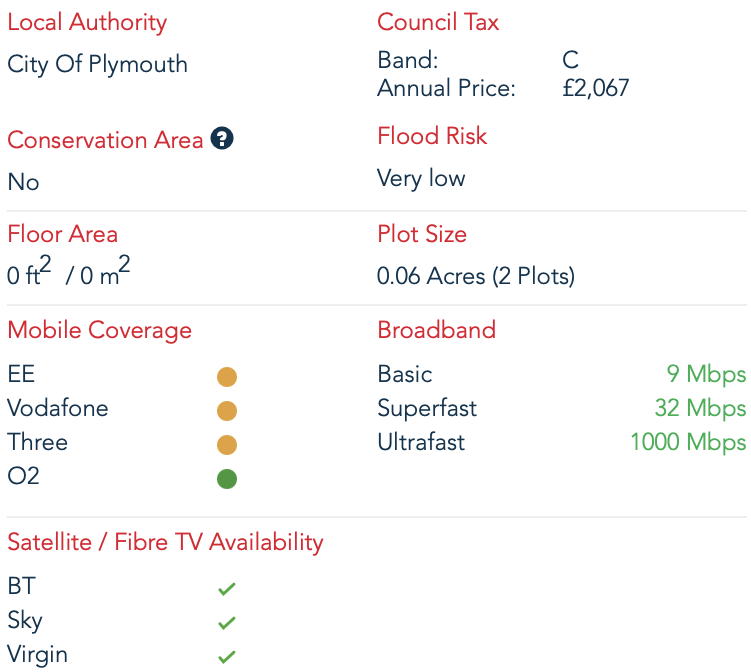Click the Satellite / Fibre TV Availability heading
This screenshot has width=751, height=672.
(x=165, y=543)
